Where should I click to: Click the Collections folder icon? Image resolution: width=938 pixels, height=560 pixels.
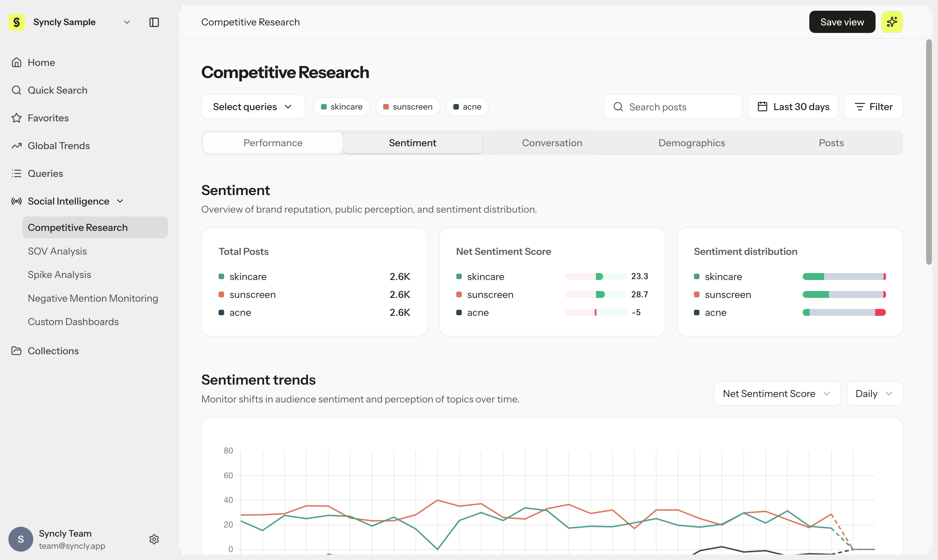pos(16,351)
